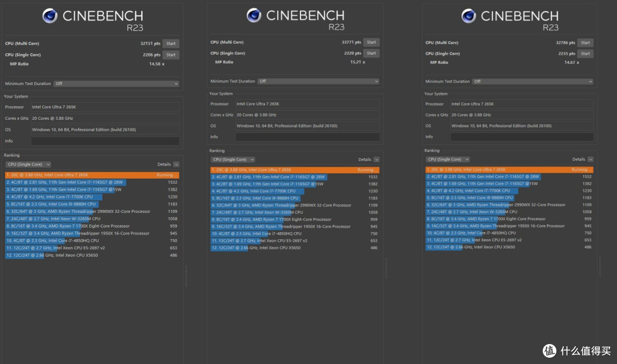The width and height of the screenshot is (617, 364).
Task: Open Minimum Test Duration dropdown in left panel
Action: click(117, 83)
